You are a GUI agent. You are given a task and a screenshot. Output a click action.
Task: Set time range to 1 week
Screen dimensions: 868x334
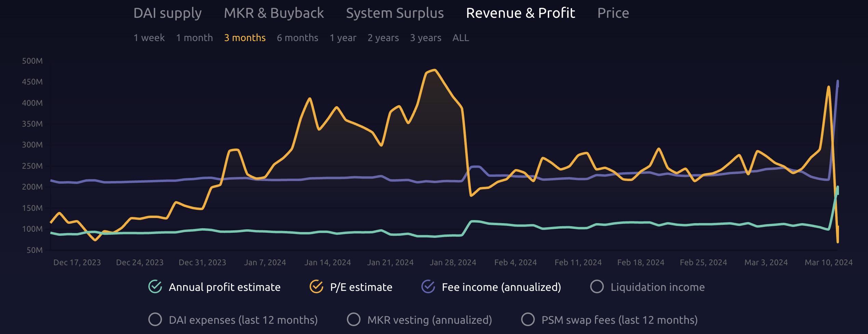(149, 38)
